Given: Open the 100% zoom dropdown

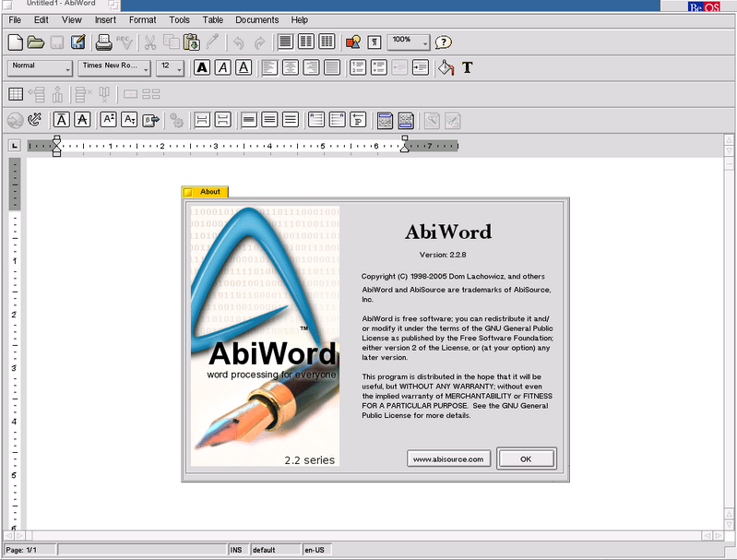Looking at the screenshot, I should [409, 42].
